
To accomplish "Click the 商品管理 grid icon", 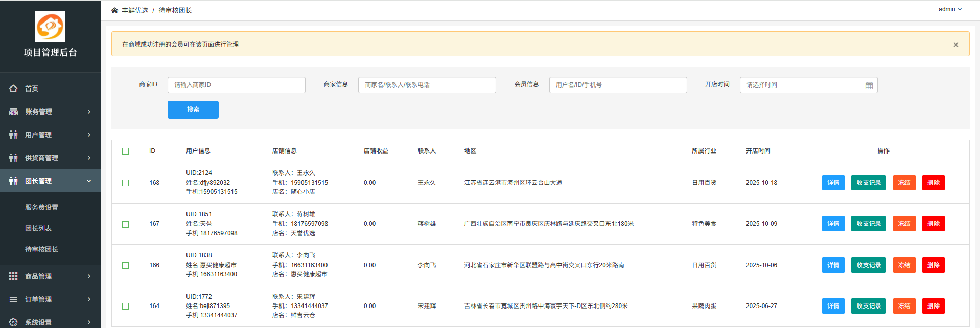I will coord(13,276).
